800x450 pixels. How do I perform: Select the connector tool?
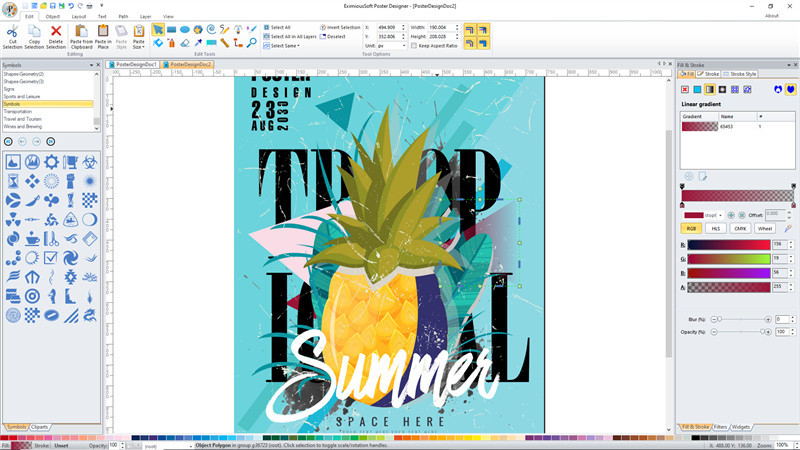238,43
